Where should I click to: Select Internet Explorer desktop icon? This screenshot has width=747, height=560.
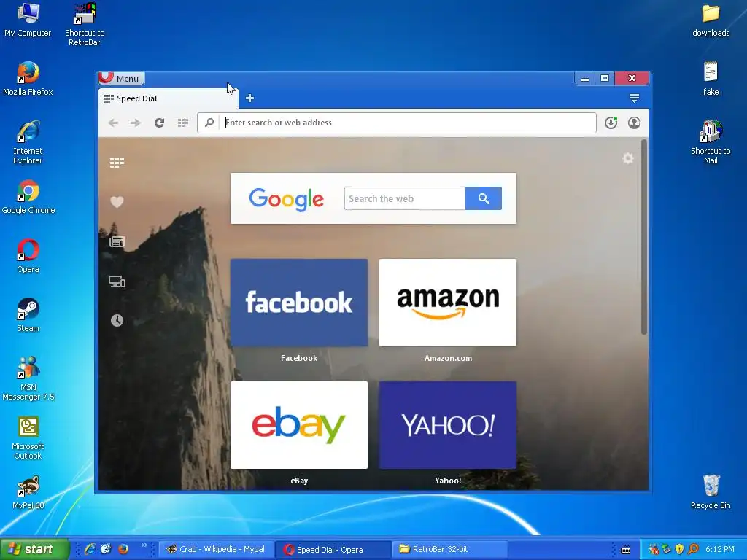point(28,143)
